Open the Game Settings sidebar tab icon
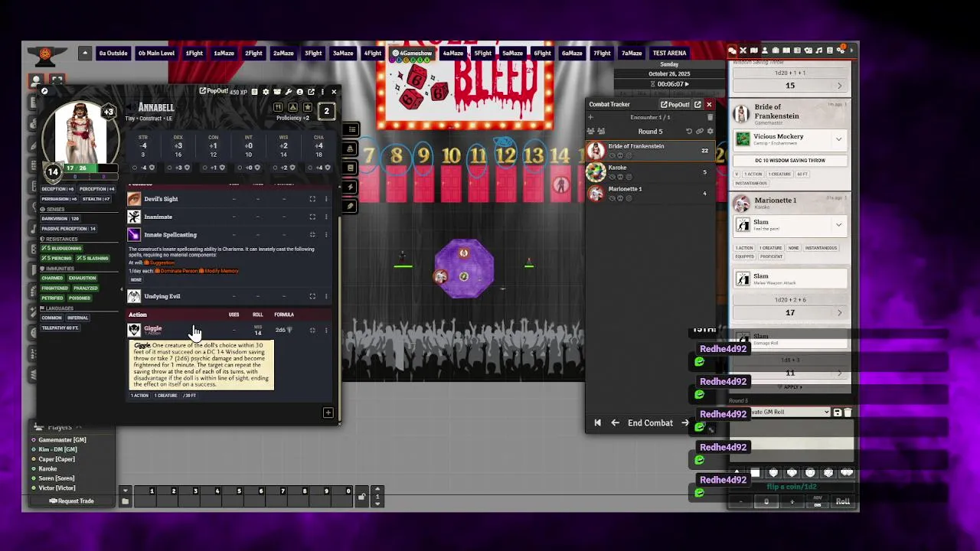Image resolution: width=980 pixels, height=551 pixels. [841, 51]
